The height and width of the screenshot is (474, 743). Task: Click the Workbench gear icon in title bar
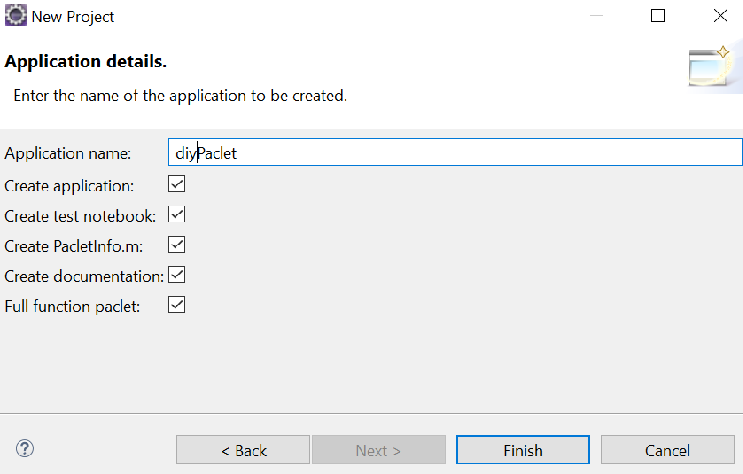[x=16, y=16]
